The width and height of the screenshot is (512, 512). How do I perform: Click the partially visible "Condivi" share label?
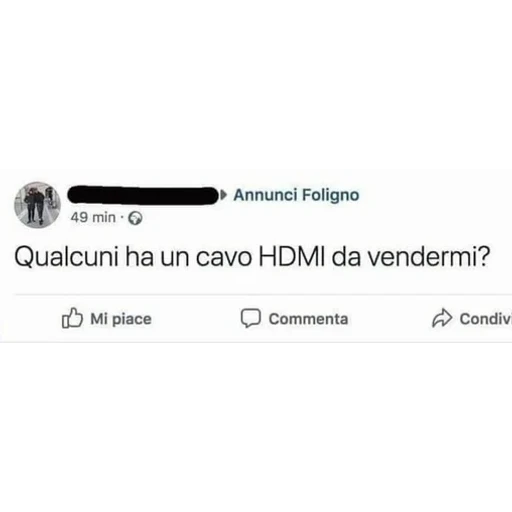click(486, 319)
